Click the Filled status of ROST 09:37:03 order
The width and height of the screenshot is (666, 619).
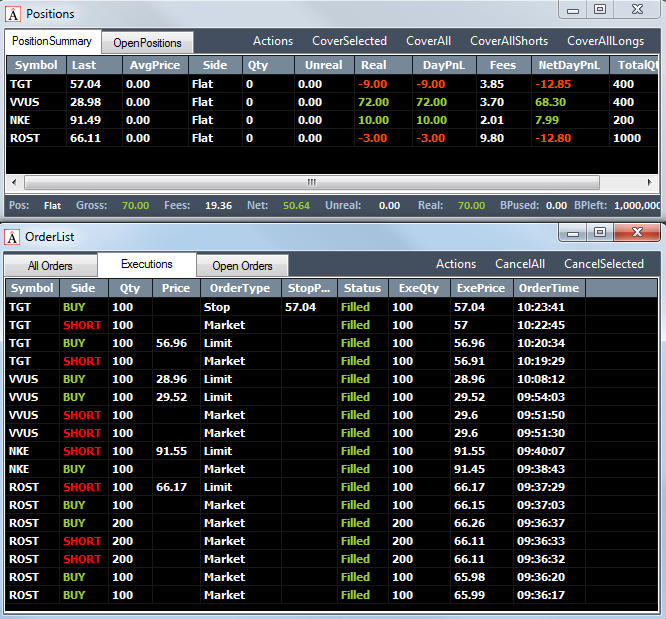(x=355, y=505)
